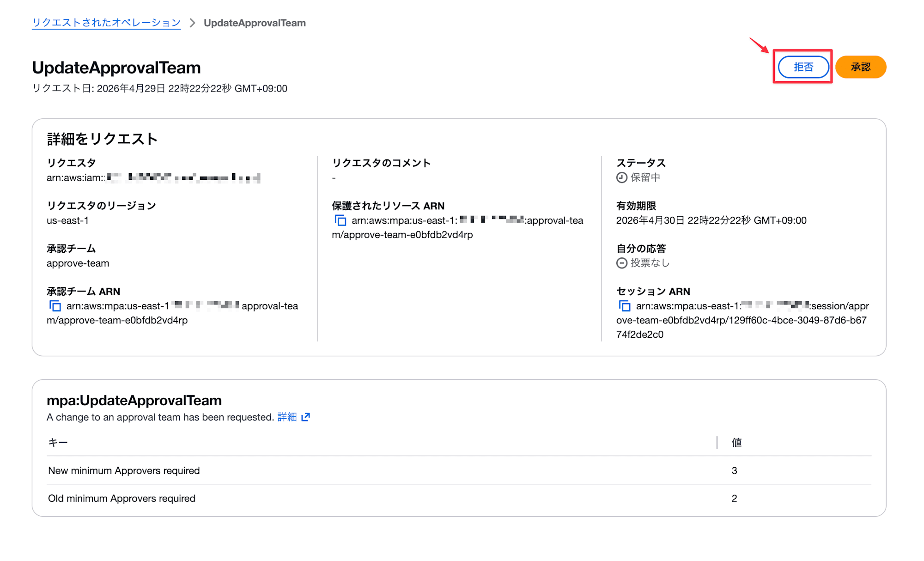Click the external-link icon beside 詳細
This screenshot has height=561, width=924.
(x=306, y=417)
